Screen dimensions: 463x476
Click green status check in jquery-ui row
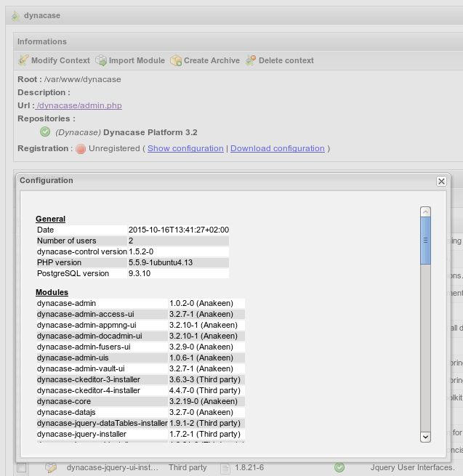pyautogui.click(x=339, y=467)
